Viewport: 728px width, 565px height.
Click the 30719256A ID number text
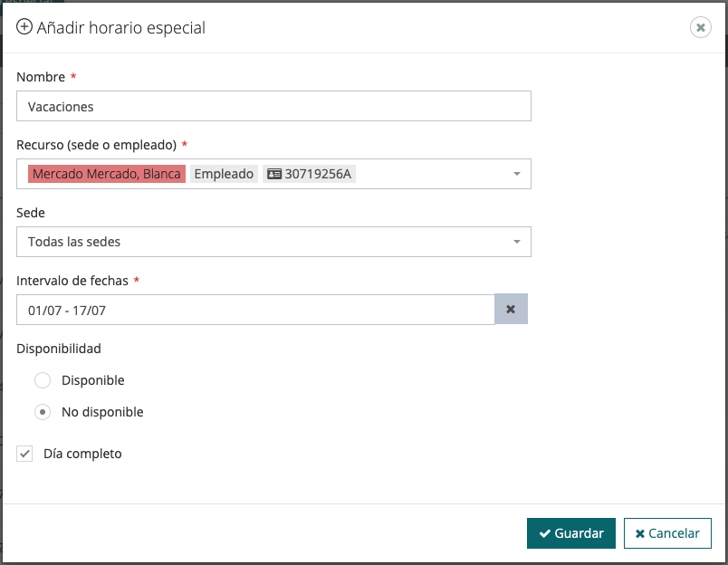318,174
